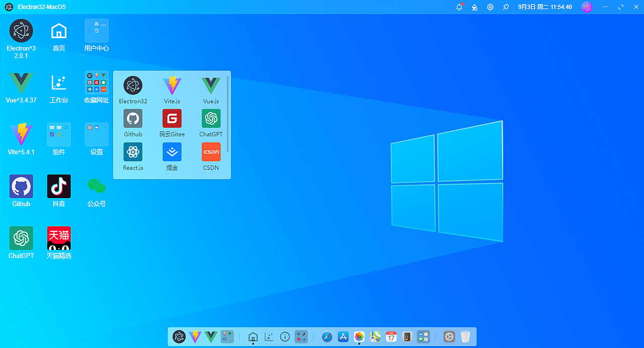644x348 pixels.
Task: Open the 组件 desktop icon
Action: click(x=58, y=134)
